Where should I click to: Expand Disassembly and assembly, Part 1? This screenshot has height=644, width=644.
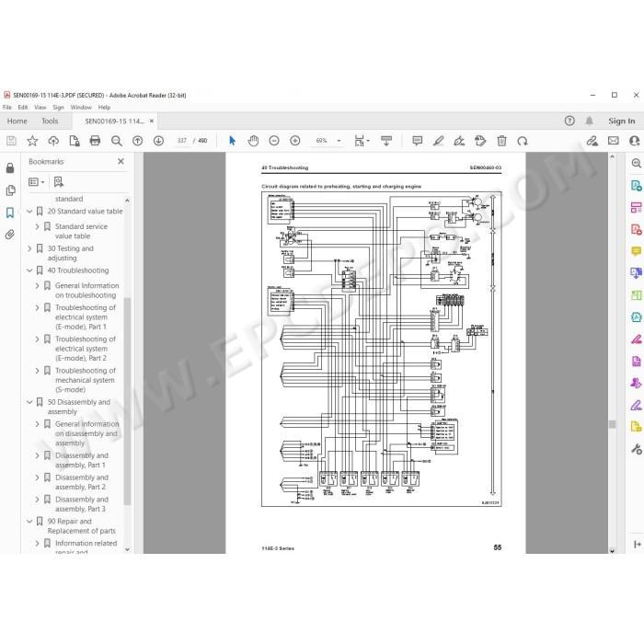pyautogui.click(x=38, y=455)
